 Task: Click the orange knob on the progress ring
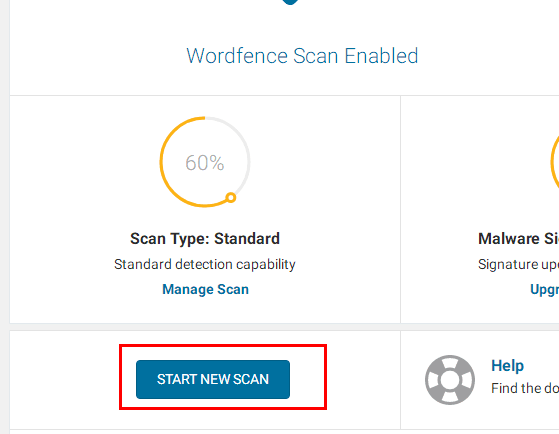[231, 197]
